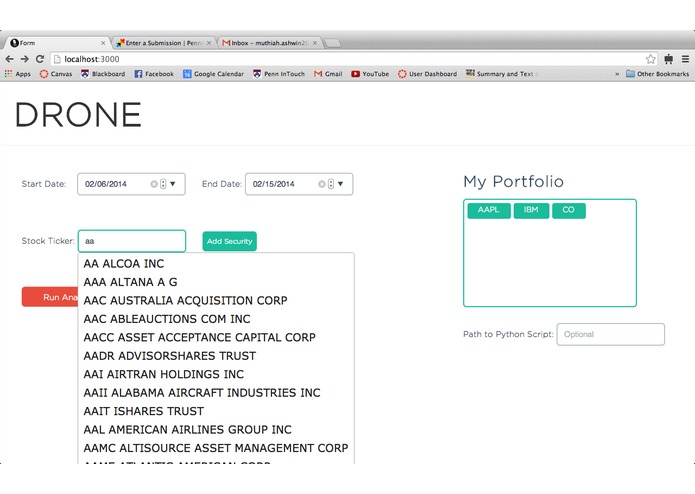
Task: Show the hidden bookmarks overflow chevron
Action: pyautogui.click(x=617, y=74)
